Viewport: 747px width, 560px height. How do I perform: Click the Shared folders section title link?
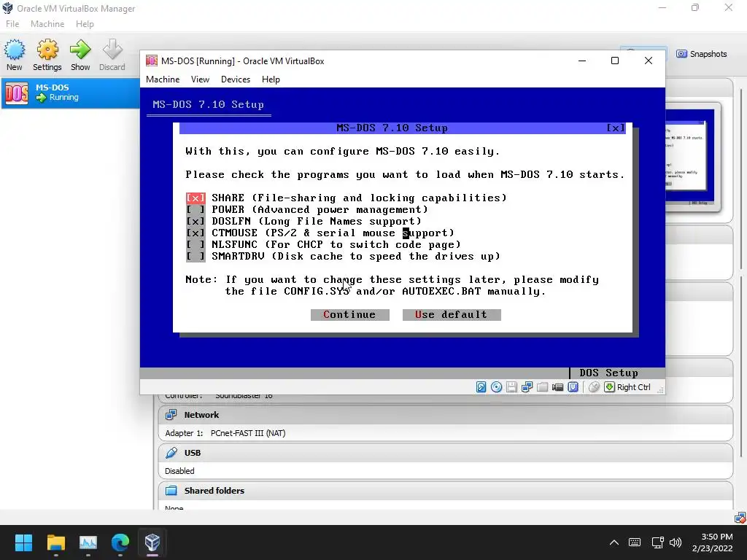(x=214, y=491)
